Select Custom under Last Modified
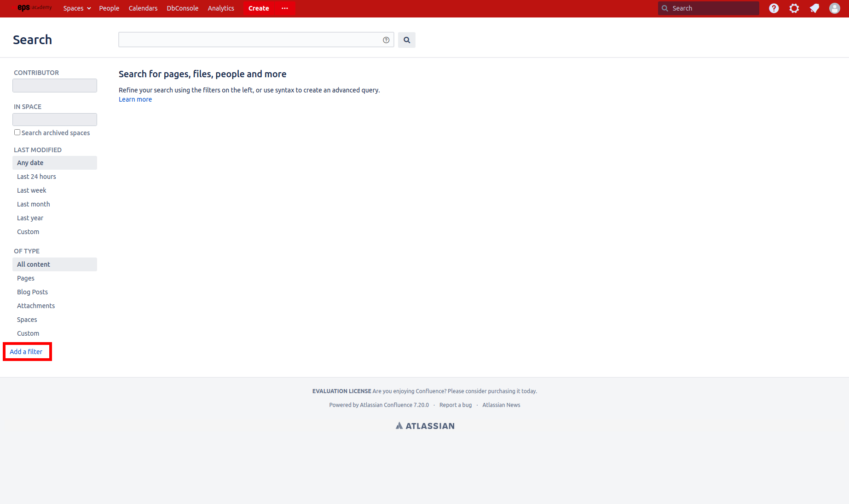Image resolution: width=849 pixels, height=504 pixels. (x=28, y=232)
